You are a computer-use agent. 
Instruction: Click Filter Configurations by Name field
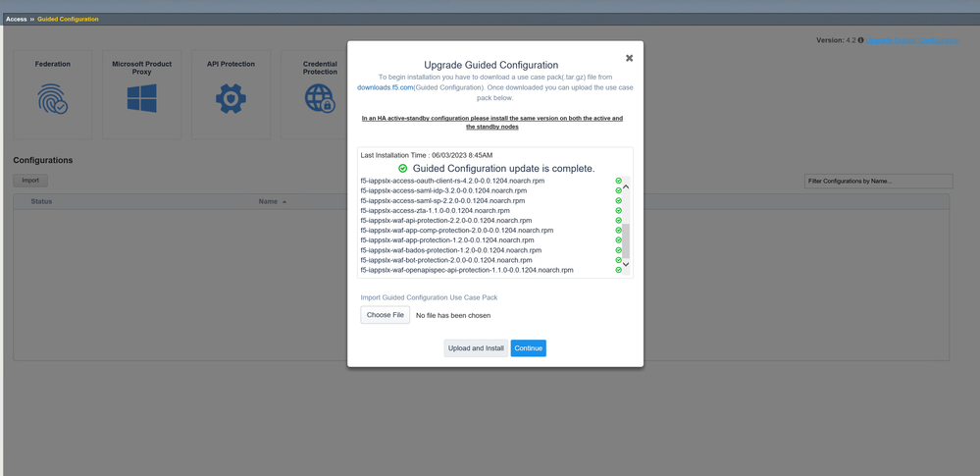tap(878, 182)
